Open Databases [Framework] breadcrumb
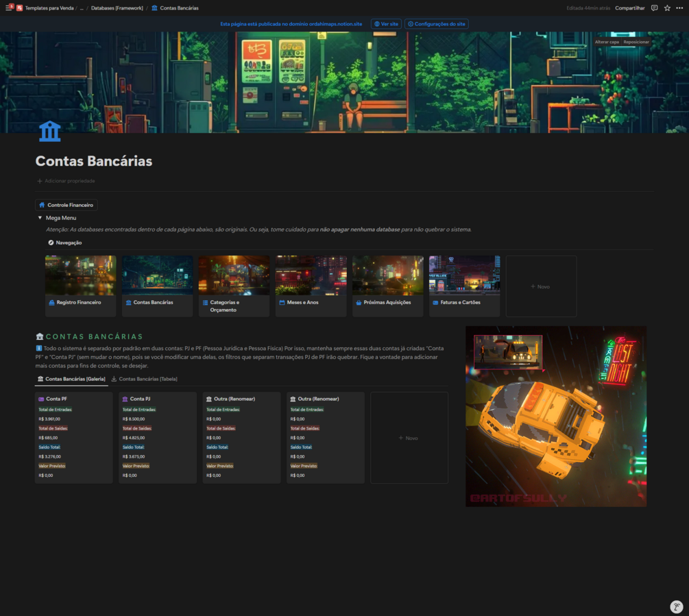This screenshot has width=689, height=616. pyautogui.click(x=117, y=8)
